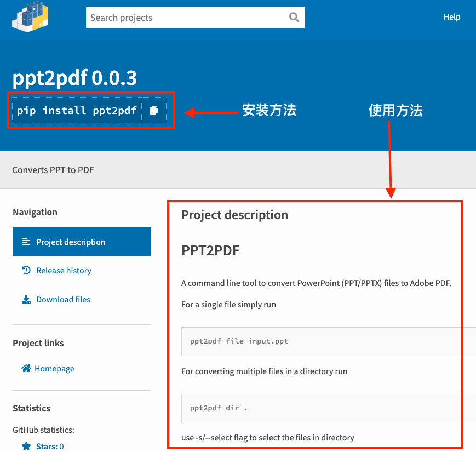Copy the pip install command with the copy icon
This screenshot has width=476, height=452.
coord(154,110)
